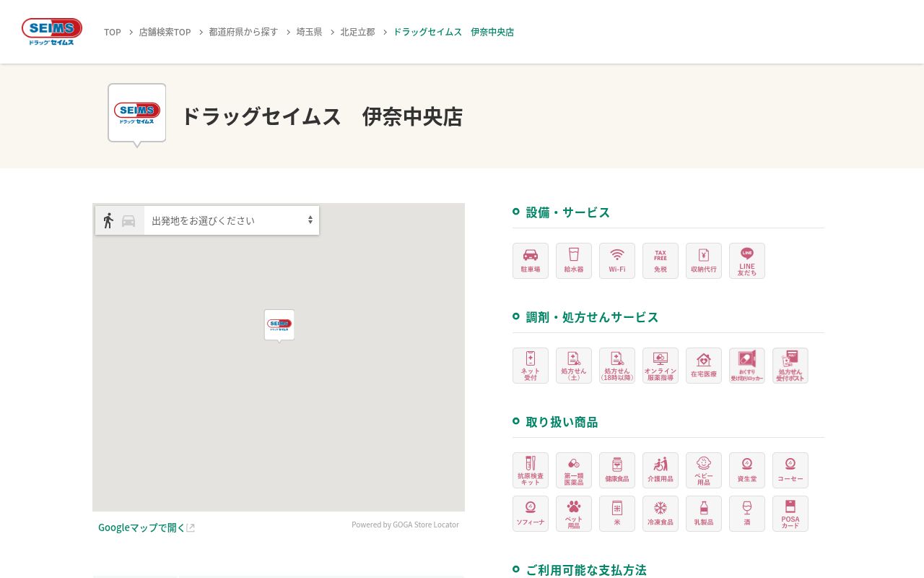This screenshot has width=924, height=578.
Task: Click the SEIMS logo in the header
Action: [x=52, y=32]
